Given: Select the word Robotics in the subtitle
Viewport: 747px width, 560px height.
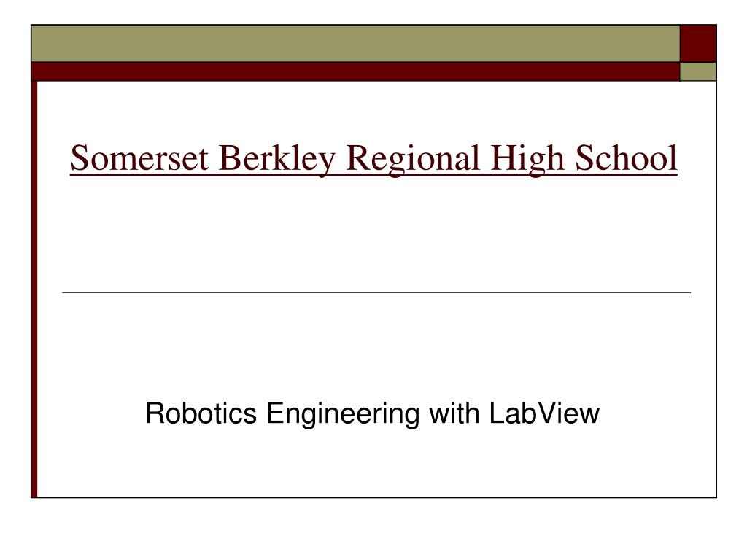Looking at the screenshot, I should [x=201, y=413].
